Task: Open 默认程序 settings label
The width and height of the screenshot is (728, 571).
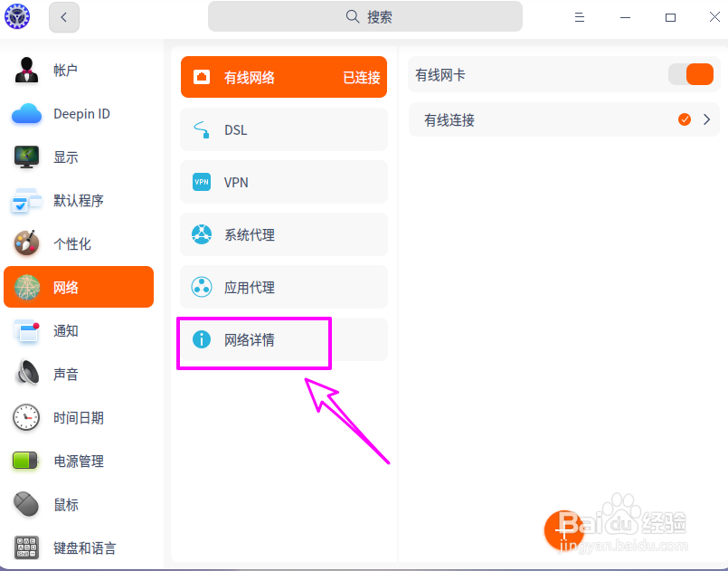Action: coord(79,200)
